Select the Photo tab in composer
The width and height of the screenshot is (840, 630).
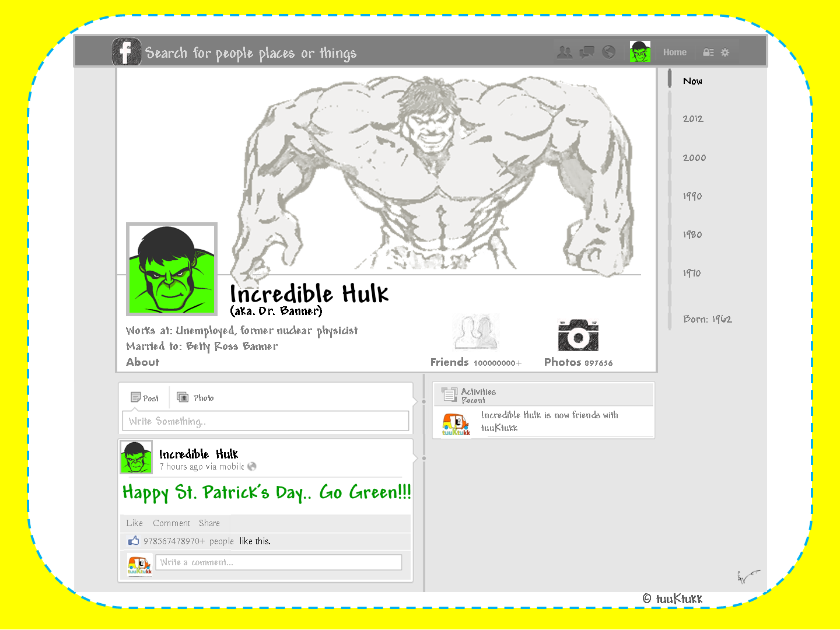click(x=195, y=398)
